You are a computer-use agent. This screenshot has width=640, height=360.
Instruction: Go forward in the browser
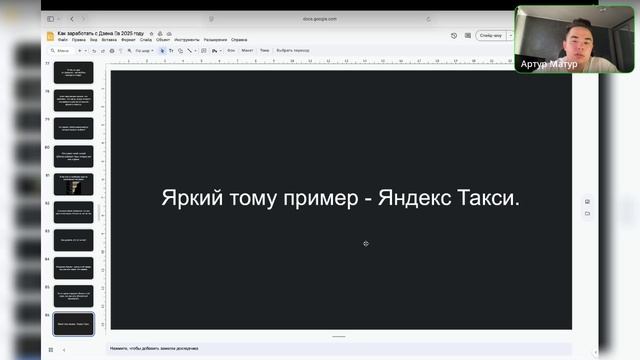(83, 19)
